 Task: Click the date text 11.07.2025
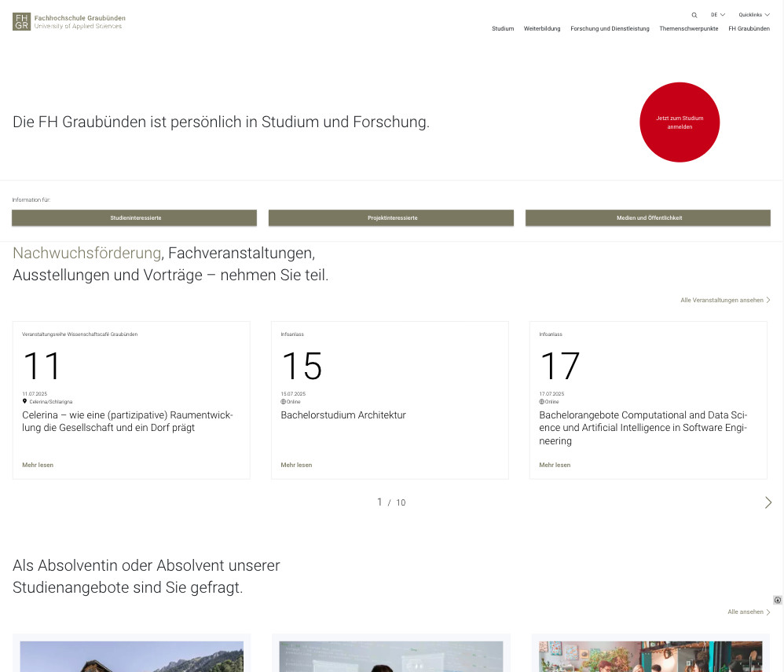tap(35, 394)
